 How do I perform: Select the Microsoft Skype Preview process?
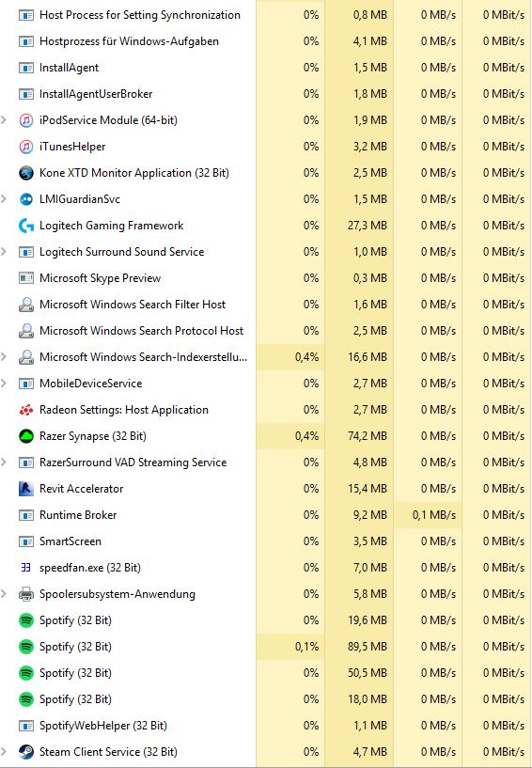[x=266, y=278]
